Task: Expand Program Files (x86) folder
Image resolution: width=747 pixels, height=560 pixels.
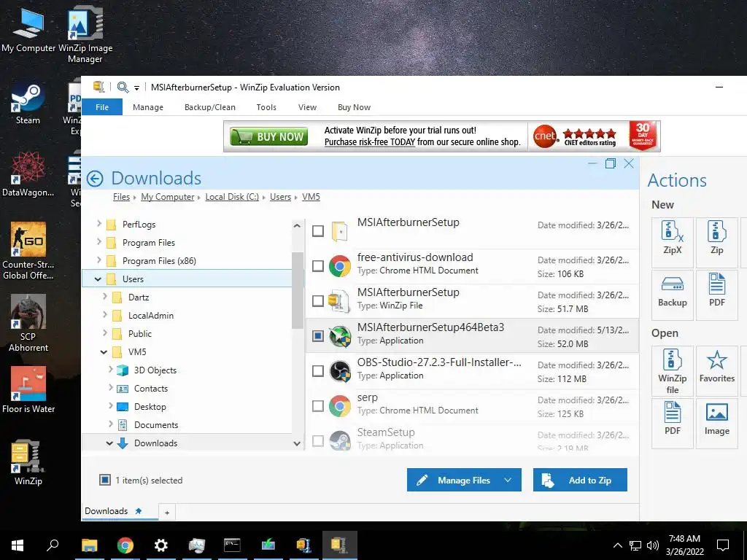Action: click(x=98, y=260)
